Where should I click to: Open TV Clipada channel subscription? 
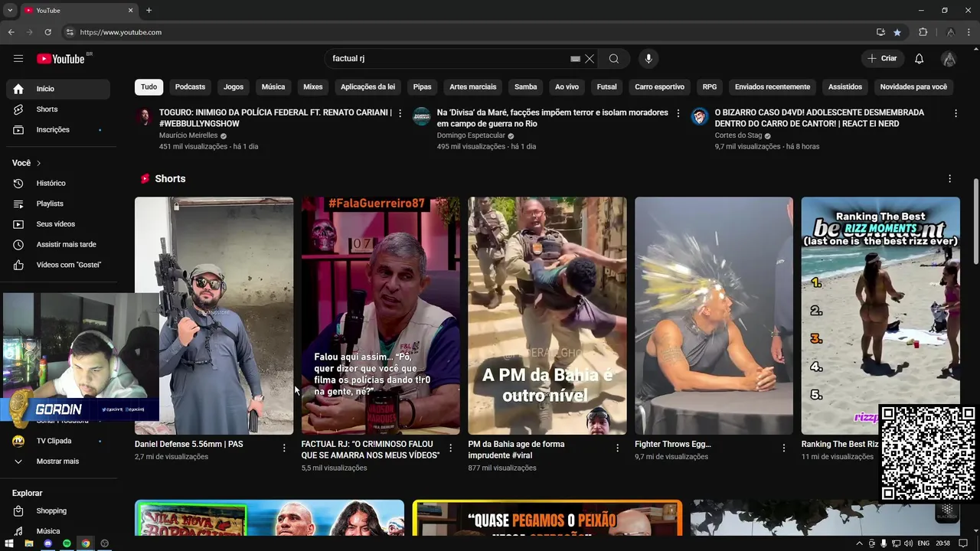tap(58, 441)
